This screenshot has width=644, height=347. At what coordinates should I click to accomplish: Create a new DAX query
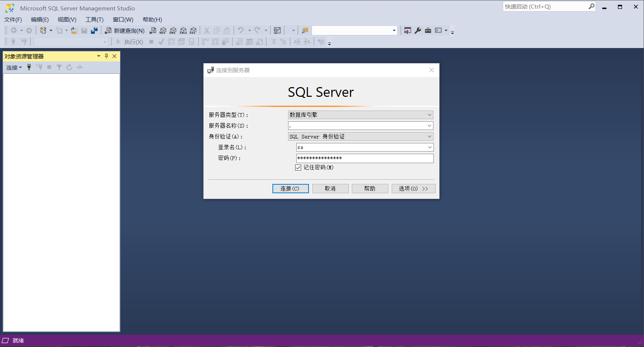tap(193, 30)
